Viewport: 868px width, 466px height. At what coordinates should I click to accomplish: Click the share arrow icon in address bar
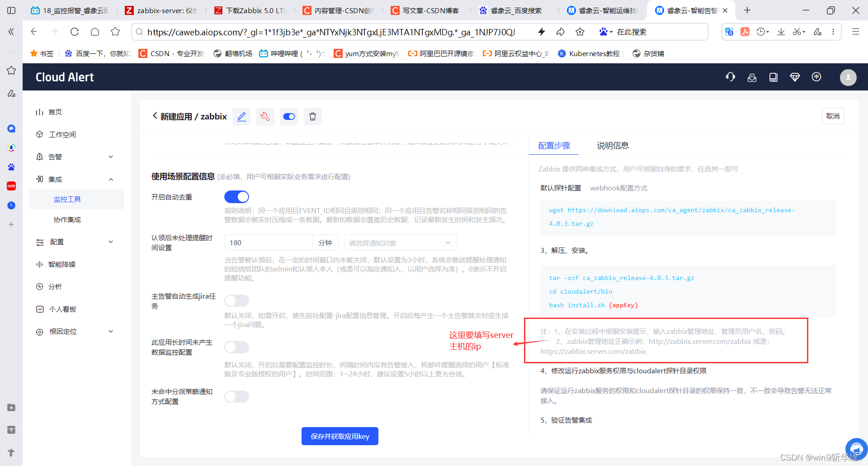pyautogui.click(x=561, y=32)
